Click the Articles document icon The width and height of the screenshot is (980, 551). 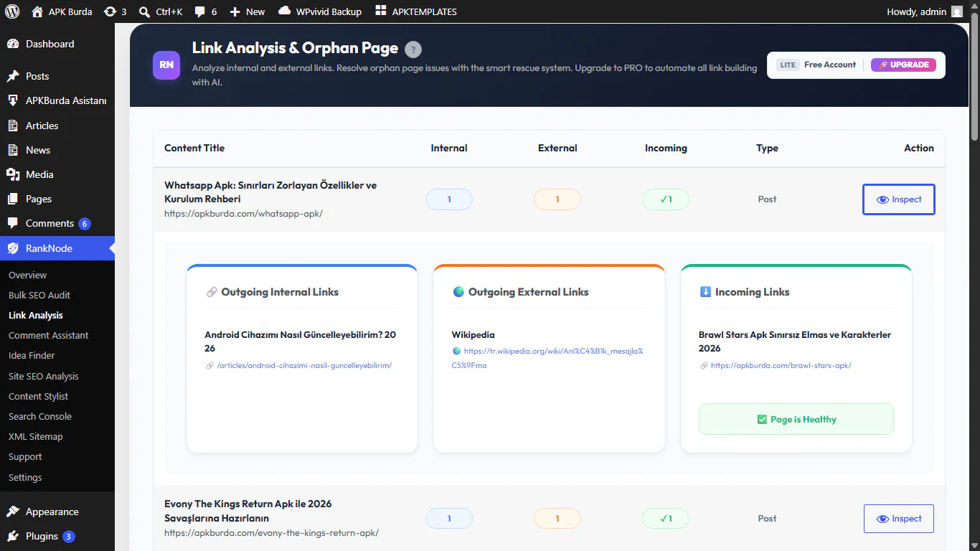[13, 126]
